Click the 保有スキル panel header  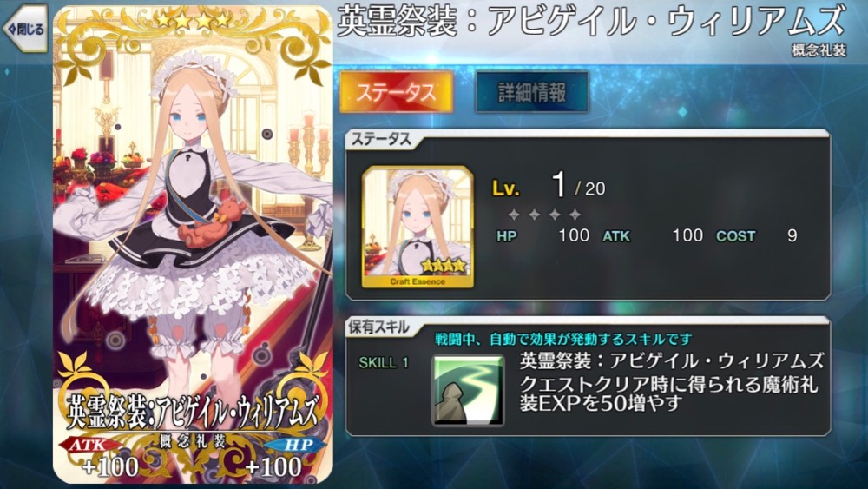click(378, 327)
